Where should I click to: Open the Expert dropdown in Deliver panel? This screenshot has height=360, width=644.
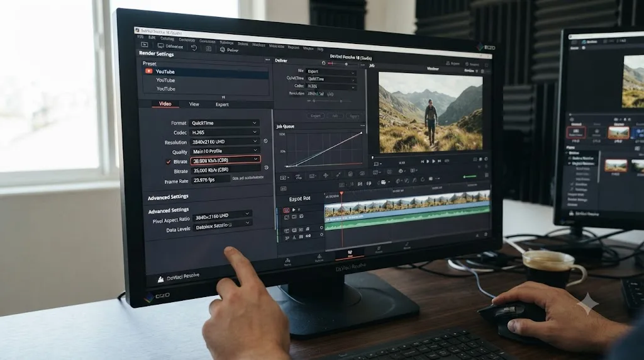tap(331, 72)
